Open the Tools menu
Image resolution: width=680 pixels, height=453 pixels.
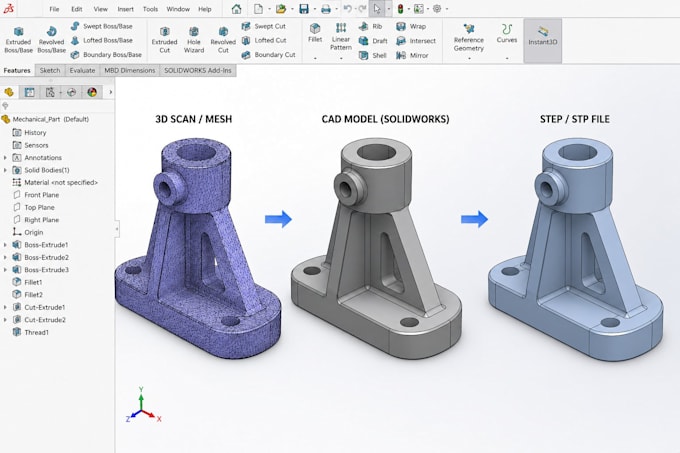pyautogui.click(x=150, y=9)
